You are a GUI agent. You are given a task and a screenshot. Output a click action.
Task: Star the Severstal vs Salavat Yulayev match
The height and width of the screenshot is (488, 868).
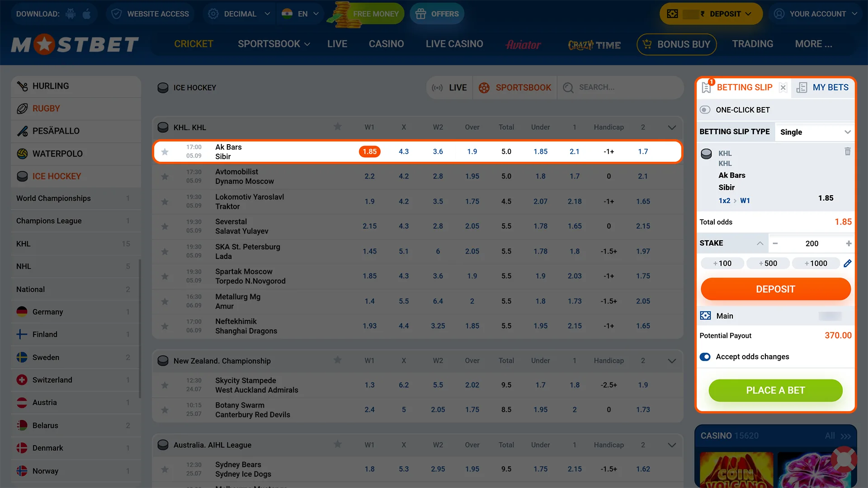(x=165, y=226)
